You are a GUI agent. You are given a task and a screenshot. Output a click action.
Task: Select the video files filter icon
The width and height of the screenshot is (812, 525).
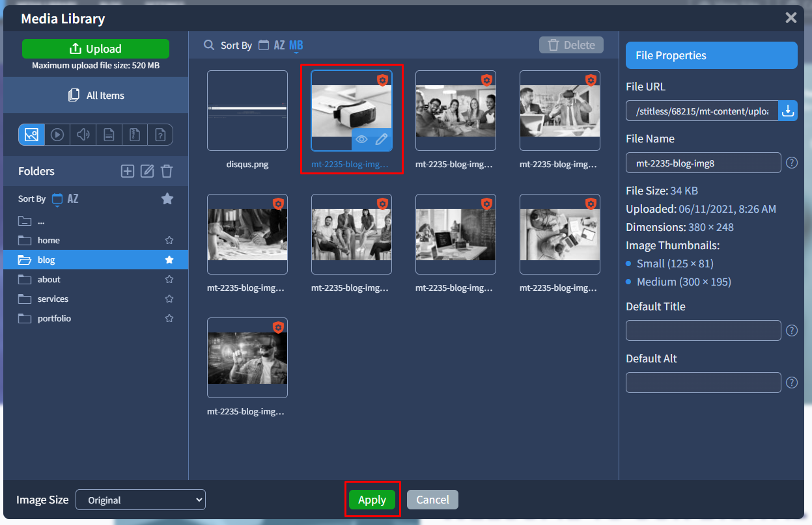coord(57,135)
